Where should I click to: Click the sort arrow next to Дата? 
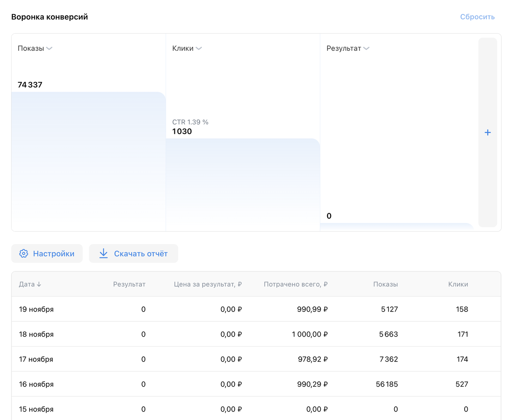tap(39, 284)
